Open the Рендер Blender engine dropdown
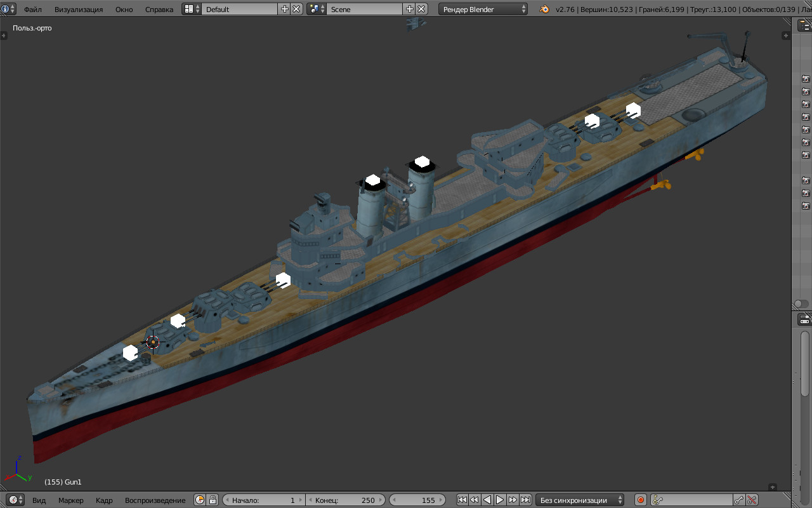Screen dimensions: 812x508 tap(483, 9)
